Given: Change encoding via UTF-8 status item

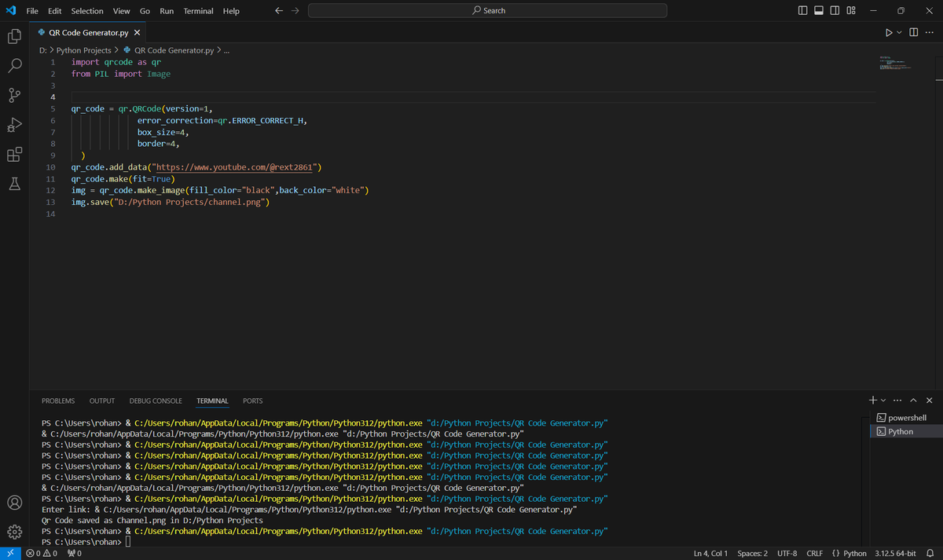Looking at the screenshot, I should pyautogui.click(x=787, y=554).
